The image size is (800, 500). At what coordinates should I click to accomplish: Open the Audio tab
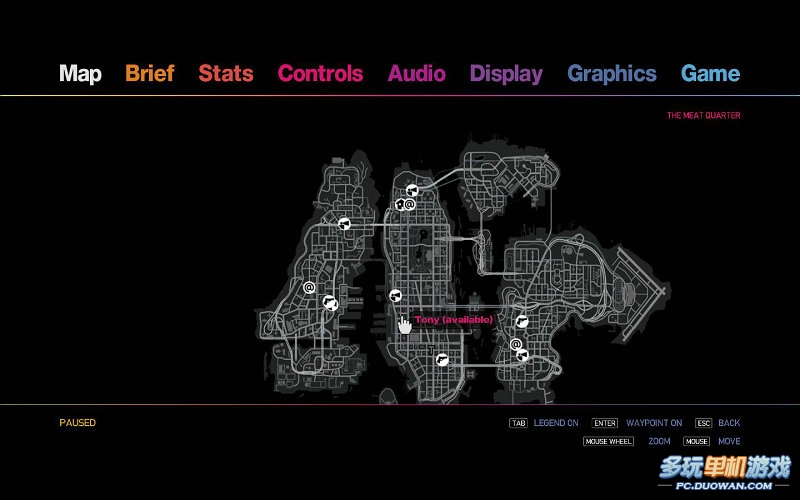tap(416, 73)
